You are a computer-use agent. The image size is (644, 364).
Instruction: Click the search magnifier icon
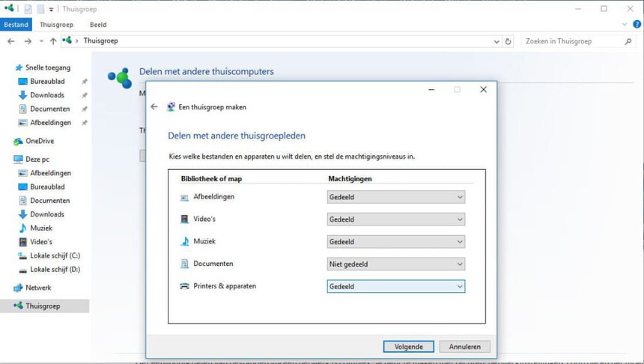[x=628, y=41]
